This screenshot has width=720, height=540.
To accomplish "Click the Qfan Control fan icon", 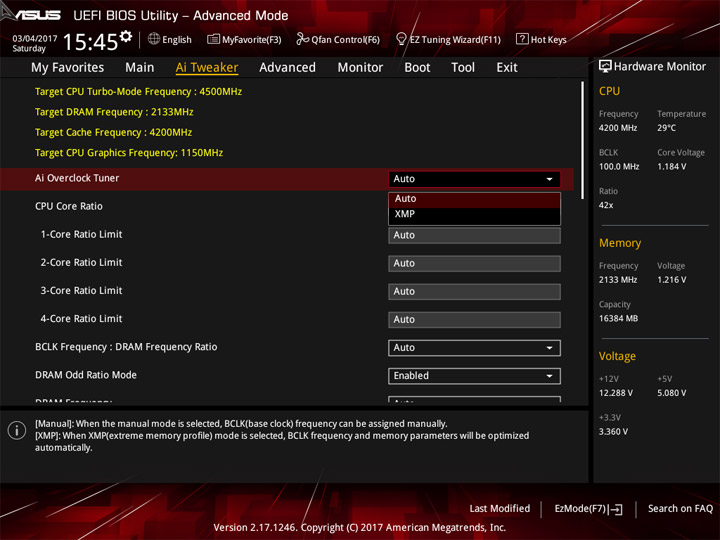I will pyautogui.click(x=302, y=39).
